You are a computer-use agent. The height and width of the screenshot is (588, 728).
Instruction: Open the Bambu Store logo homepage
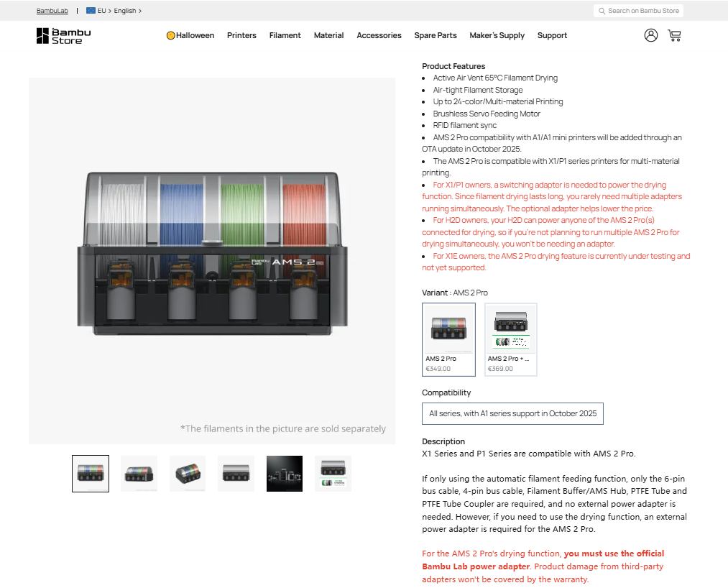click(x=64, y=36)
